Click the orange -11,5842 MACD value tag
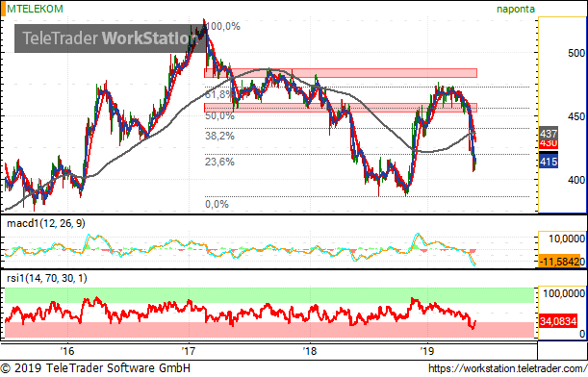Viewport: 588px width, 377px height. click(562, 262)
